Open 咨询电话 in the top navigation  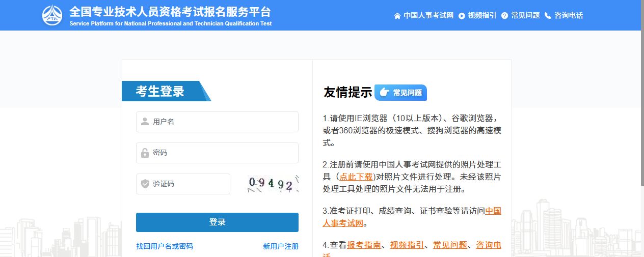(569, 16)
